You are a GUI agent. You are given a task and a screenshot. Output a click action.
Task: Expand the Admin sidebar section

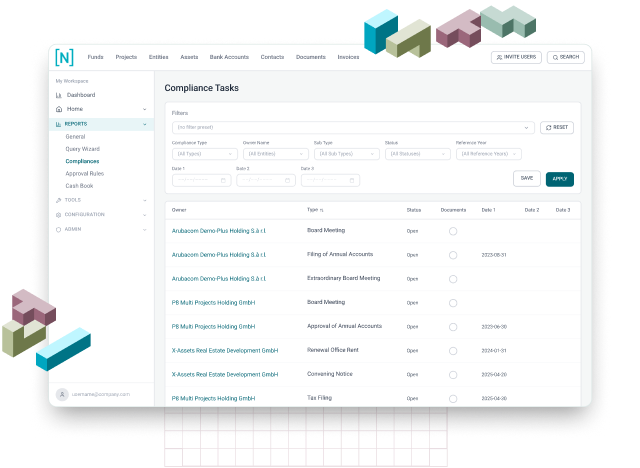[144, 230]
